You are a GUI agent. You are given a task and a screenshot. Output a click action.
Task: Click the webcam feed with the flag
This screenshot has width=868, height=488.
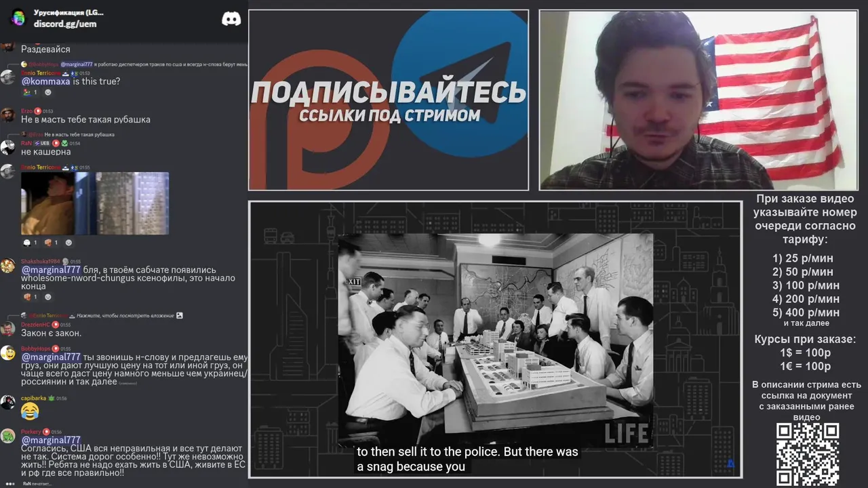tap(698, 100)
